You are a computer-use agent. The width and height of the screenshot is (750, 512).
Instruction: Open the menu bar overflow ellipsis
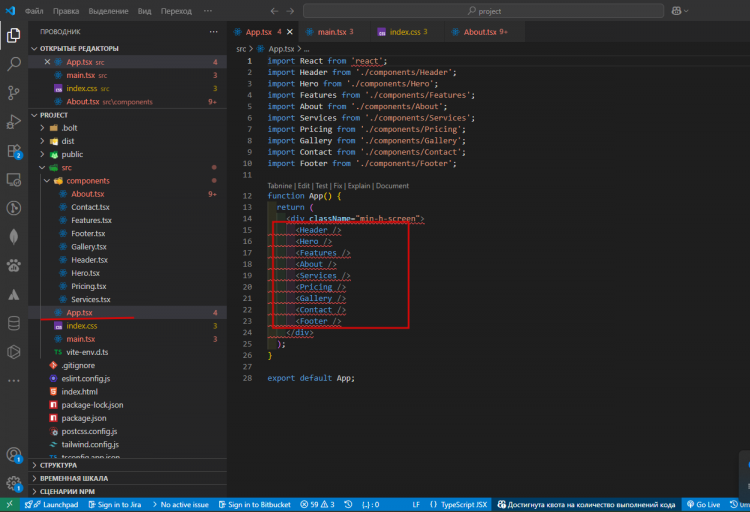click(x=208, y=11)
